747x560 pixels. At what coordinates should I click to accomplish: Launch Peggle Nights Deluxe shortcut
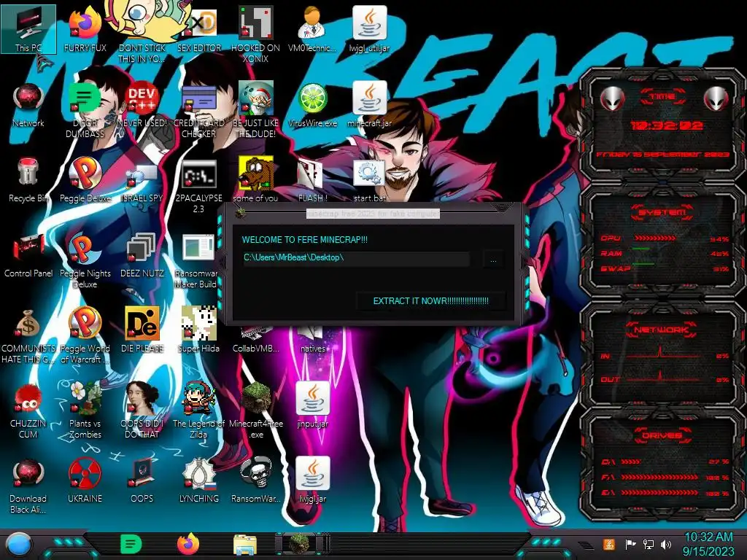[85, 260]
